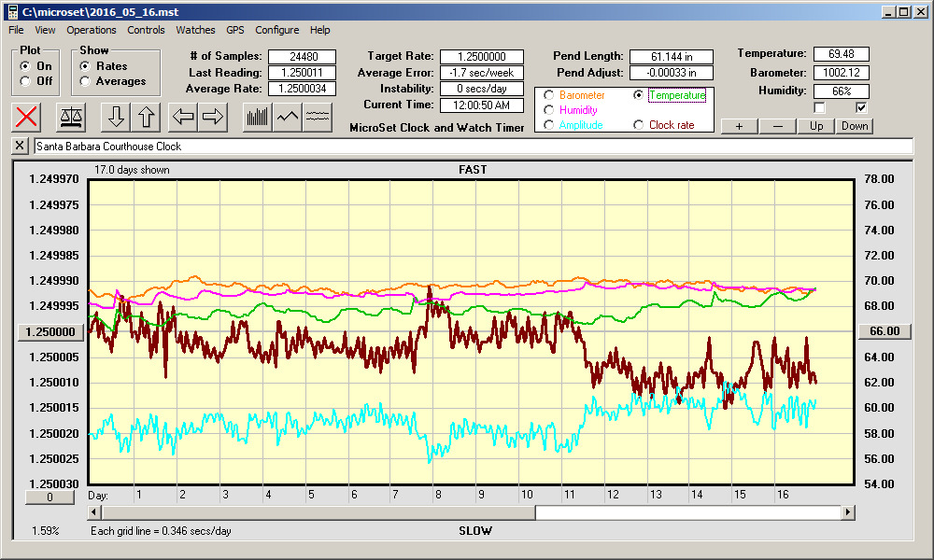The height and width of the screenshot is (560, 934).
Task: Select the Averages show option
Action: pos(85,81)
